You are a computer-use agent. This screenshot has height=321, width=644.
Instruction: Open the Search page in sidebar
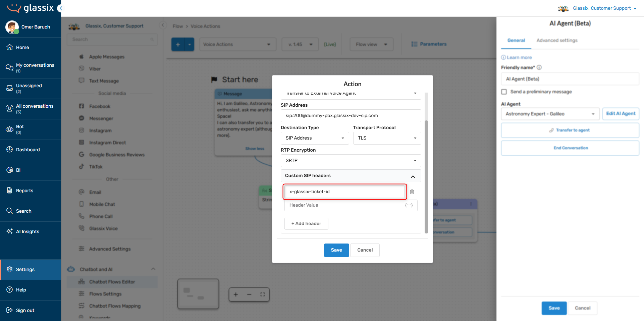(x=31, y=211)
